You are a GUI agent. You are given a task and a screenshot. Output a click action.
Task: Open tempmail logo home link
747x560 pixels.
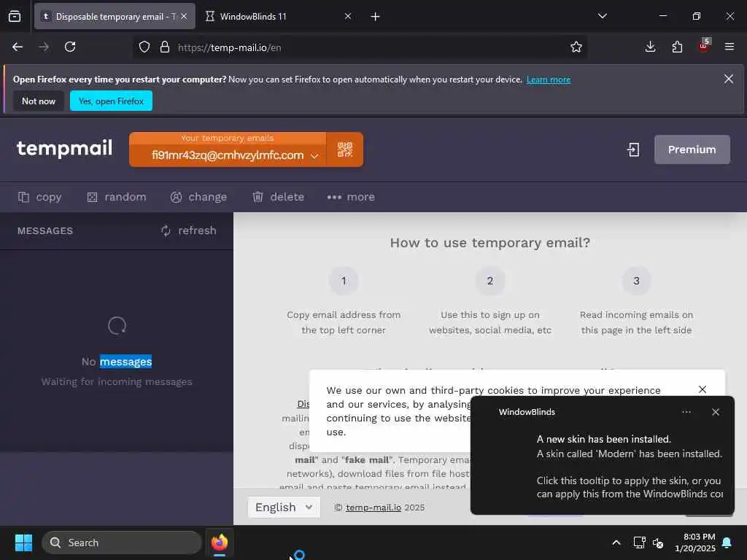(64, 149)
